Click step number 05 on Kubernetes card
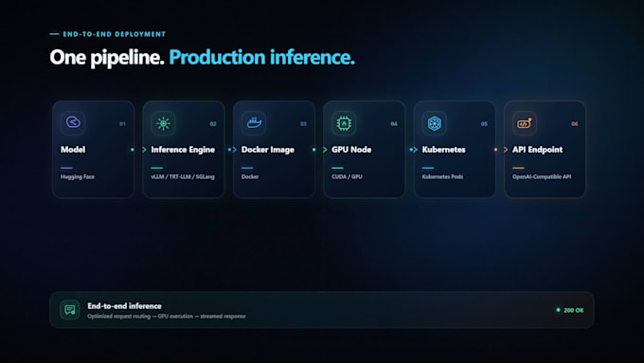Screen dimensions: 644x363 (484, 124)
